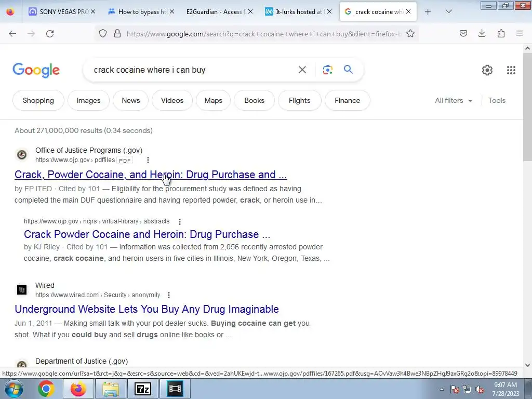
Task: Save page to Pocket icon
Action: point(463,33)
